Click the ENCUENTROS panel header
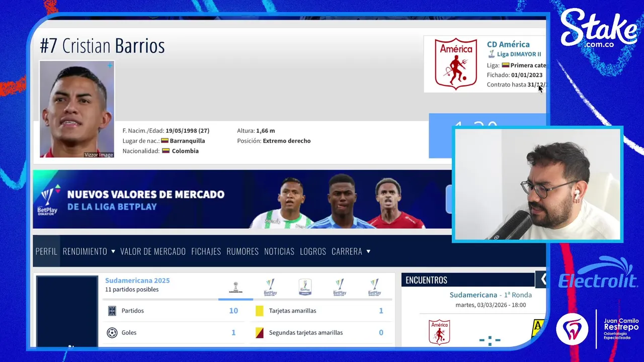 coord(468,280)
